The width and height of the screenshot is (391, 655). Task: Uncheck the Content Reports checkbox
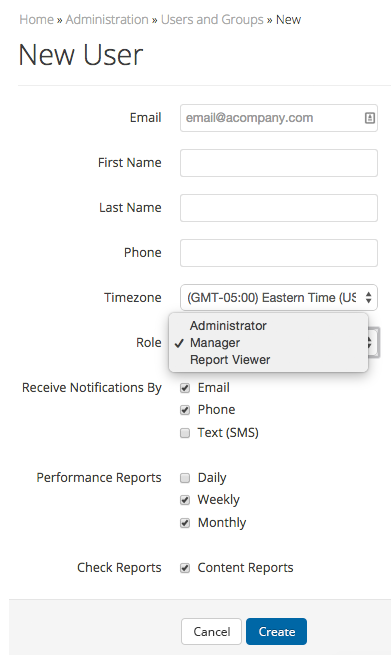point(185,568)
